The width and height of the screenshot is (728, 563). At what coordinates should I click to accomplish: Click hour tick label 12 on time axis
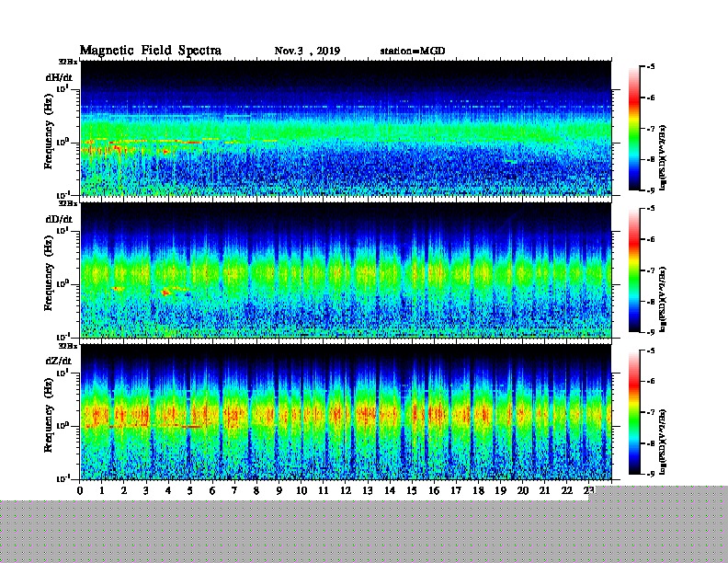(346, 490)
